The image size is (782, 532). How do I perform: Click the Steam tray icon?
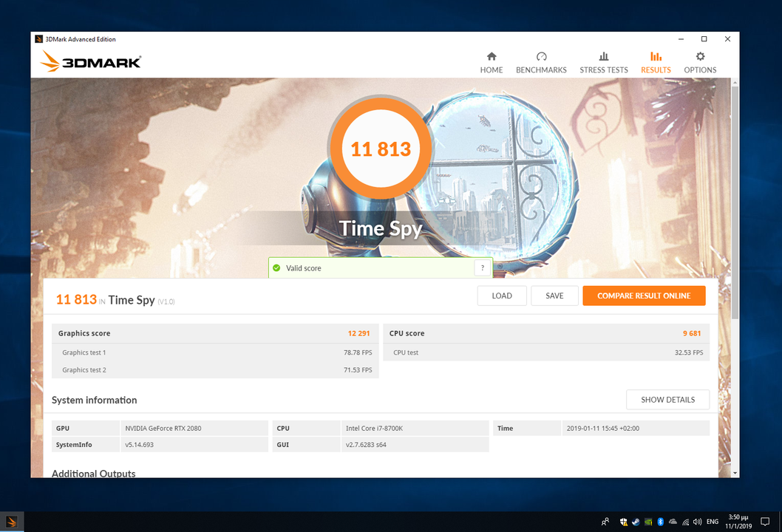[x=636, y=522]
